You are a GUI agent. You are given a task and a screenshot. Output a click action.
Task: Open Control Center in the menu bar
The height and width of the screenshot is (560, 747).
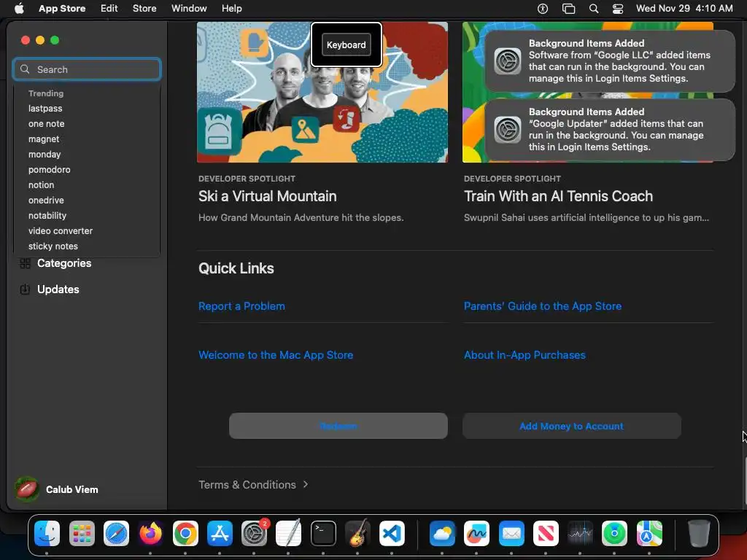pyautogui.click(x=618, y=9)
